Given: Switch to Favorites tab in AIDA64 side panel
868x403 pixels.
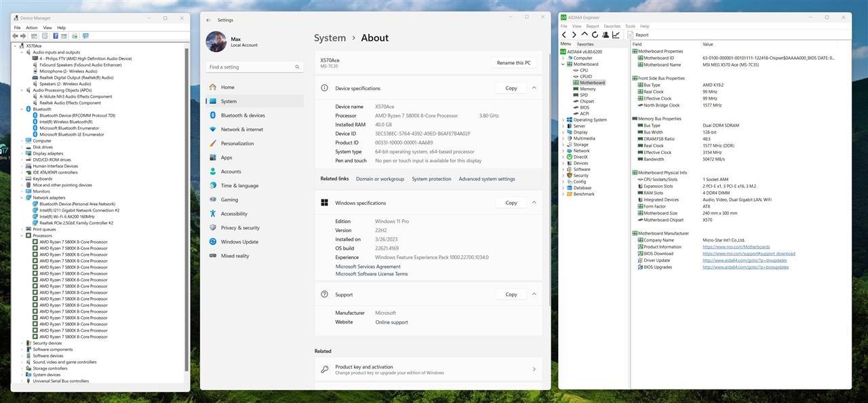Looking at the screenshot, I should coord(585,44).
